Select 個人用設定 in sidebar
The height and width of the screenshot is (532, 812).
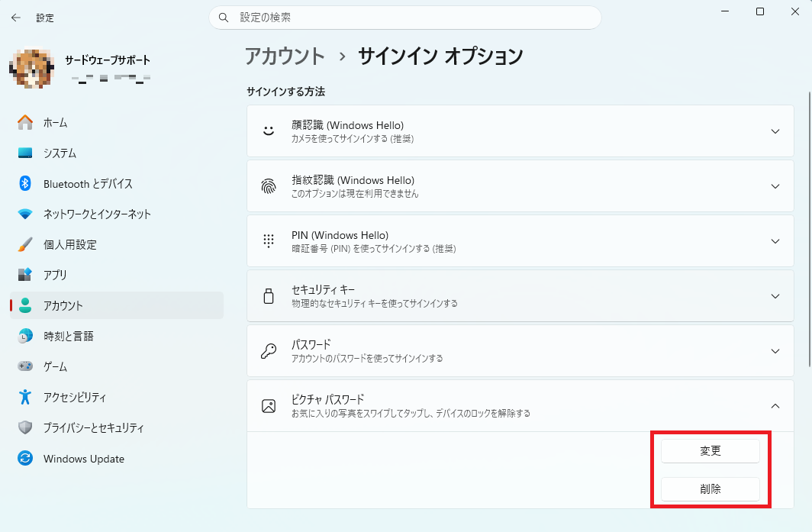pos(117,244)
